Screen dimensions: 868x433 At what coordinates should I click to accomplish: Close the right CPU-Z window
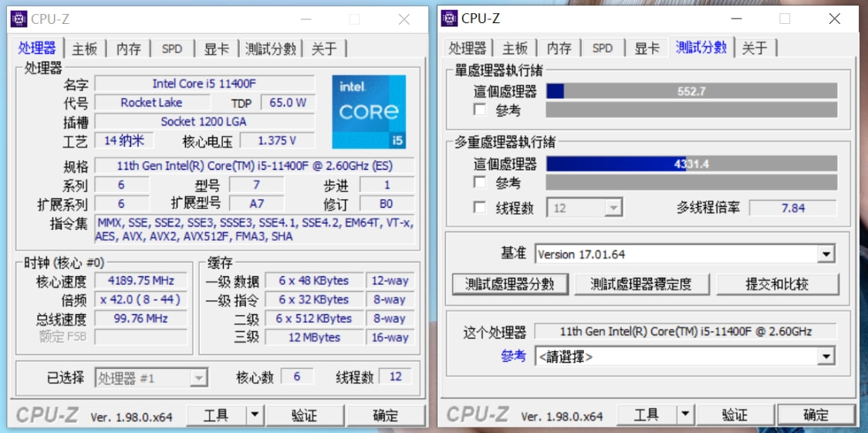(834, 19)
